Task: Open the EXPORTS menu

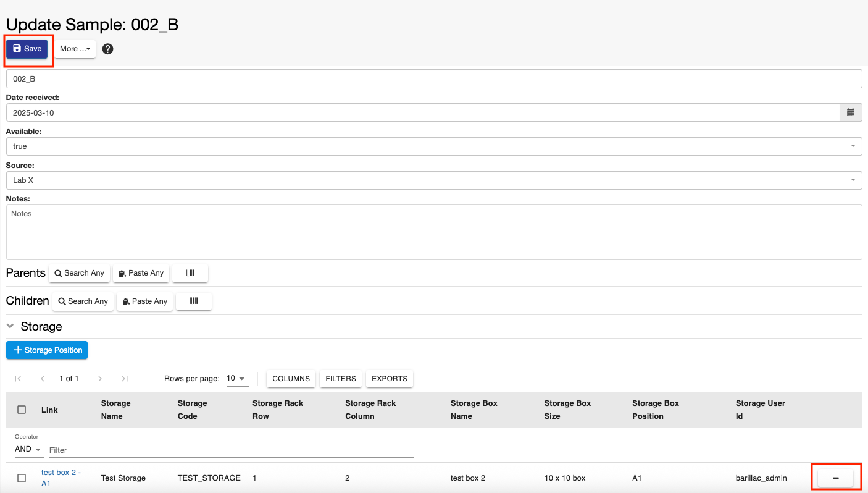Action: pos(390,379)
